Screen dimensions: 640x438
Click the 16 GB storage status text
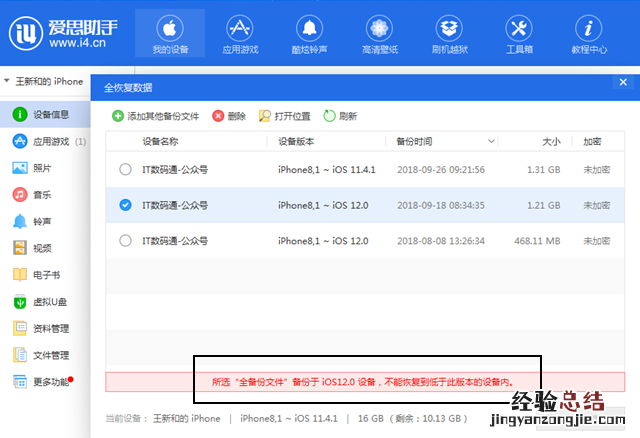412,418
